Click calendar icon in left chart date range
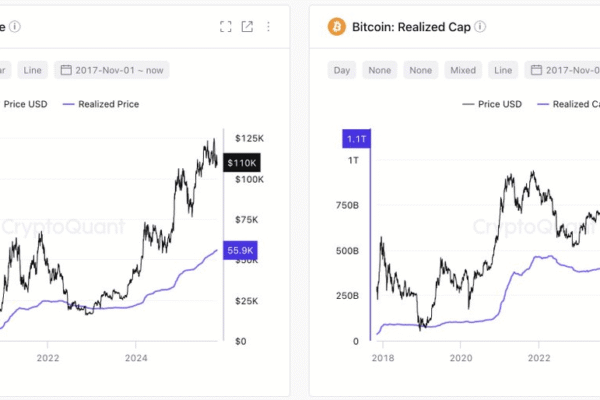The width and height of the screenshot is (600, 400). click(67, 70)
